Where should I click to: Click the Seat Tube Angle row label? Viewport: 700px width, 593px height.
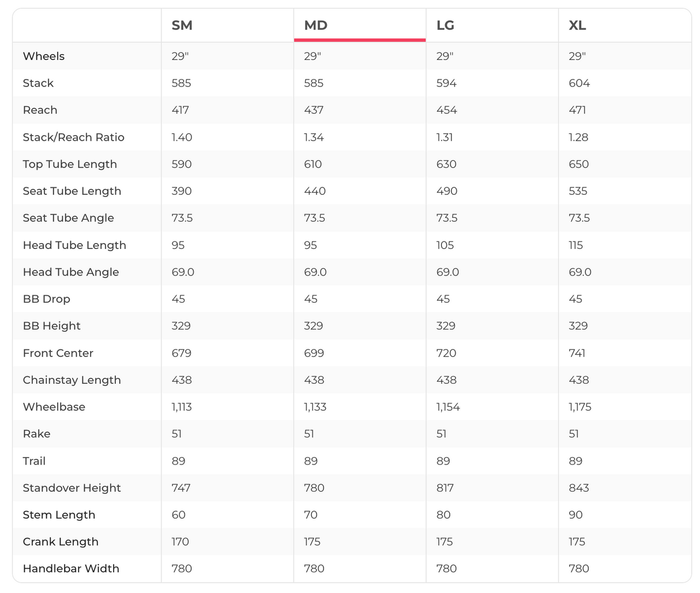coord(69,218)
